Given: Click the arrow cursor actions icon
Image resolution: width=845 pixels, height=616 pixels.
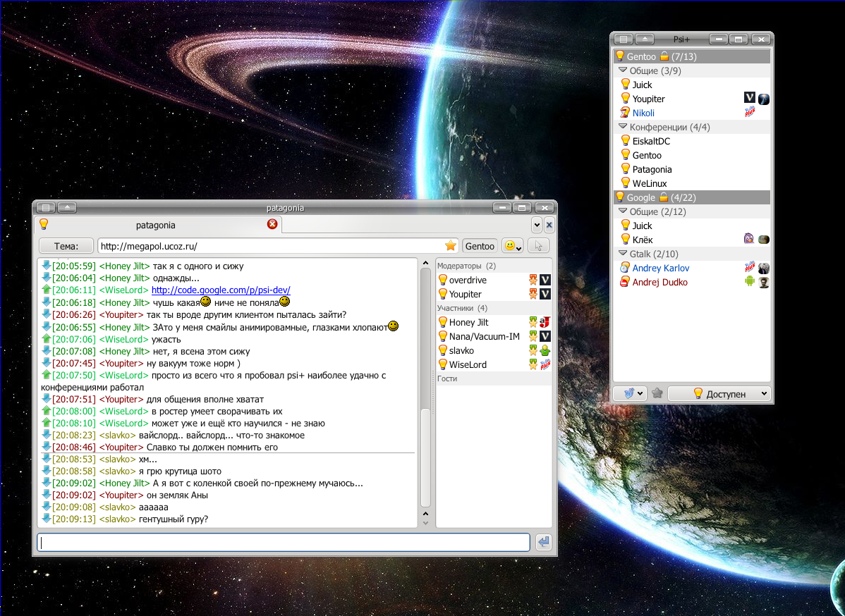Looking at the screenshot, I should coord(538,246).
